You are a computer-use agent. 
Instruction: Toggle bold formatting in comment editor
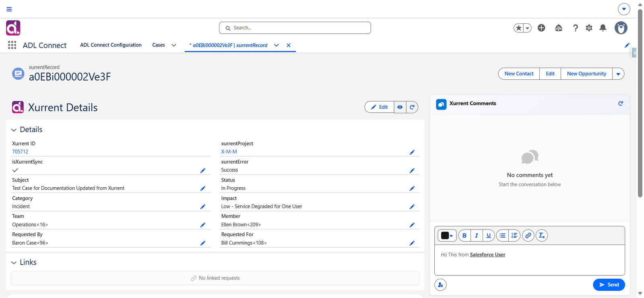(x=464, y=236)
